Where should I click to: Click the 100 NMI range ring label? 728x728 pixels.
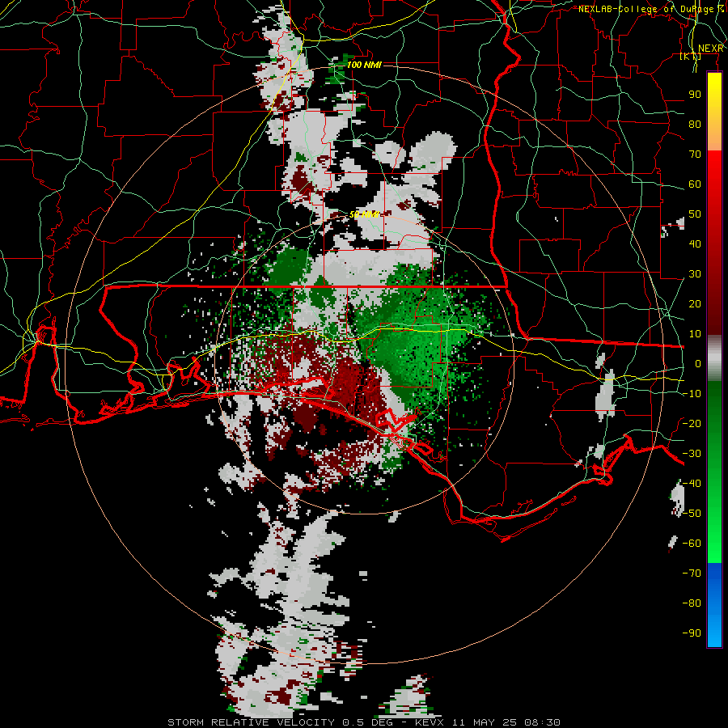pyautogui.click(x=364, y=65)
